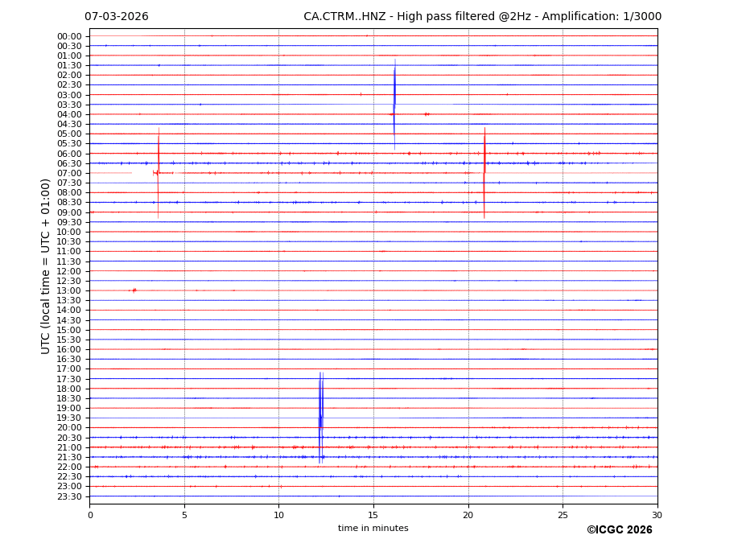Click the small red burst on the 04:00 trace
The height and width of the screenshot is (560, 746).
click(x=426, y=114)
